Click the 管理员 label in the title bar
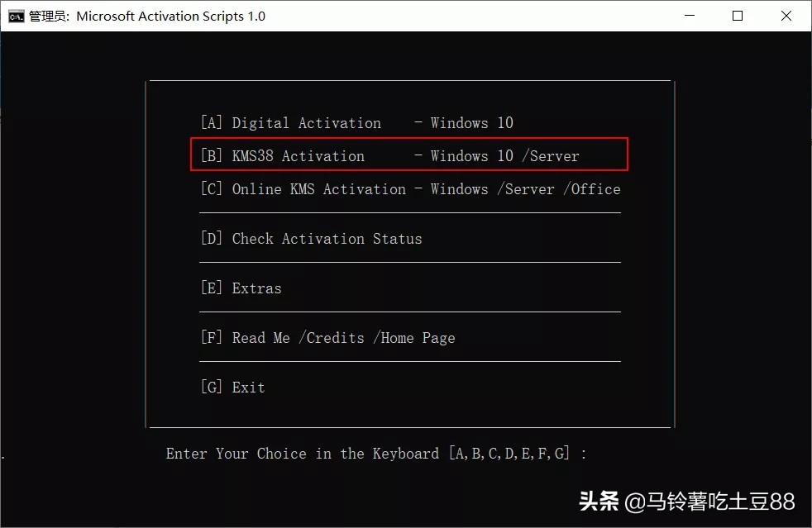 pos(45,16)
